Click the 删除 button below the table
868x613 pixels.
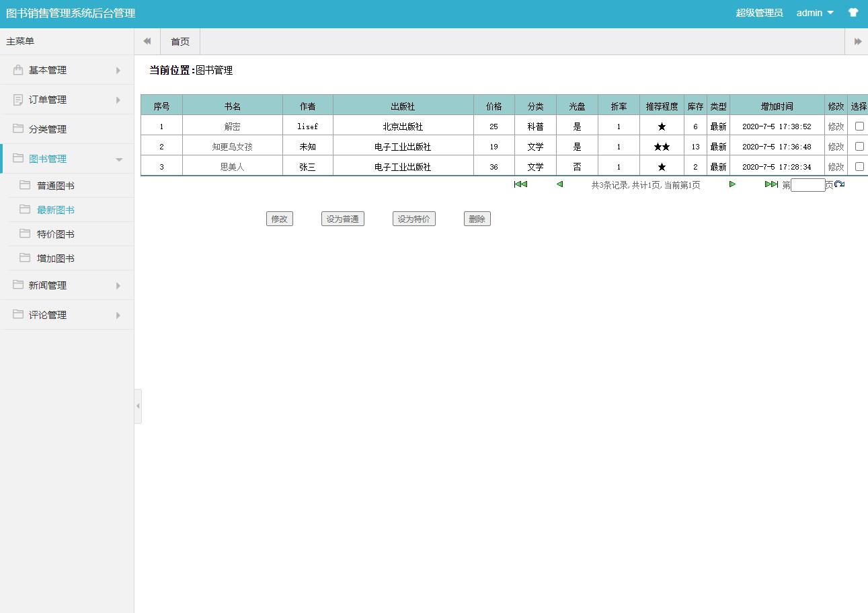coord(477,218)
